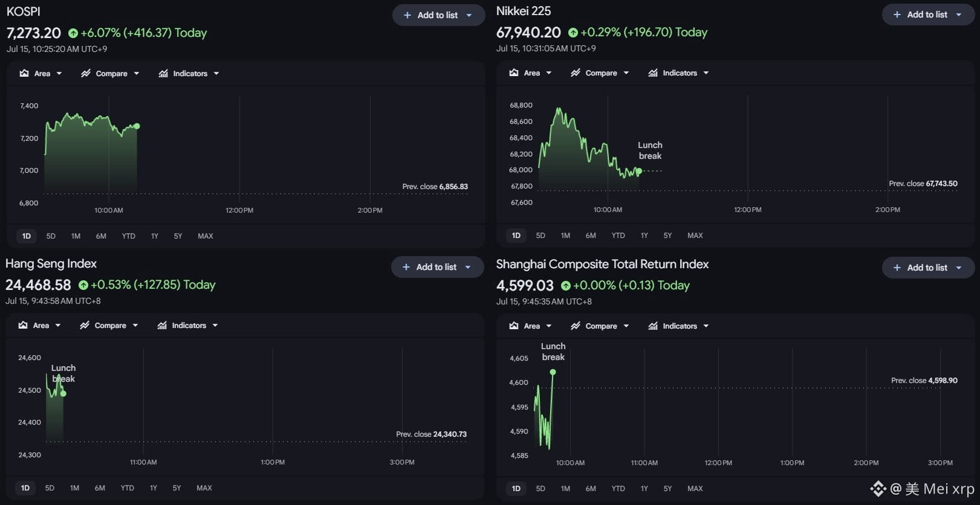Select the 5D range tab on KOSPI chart
The image size is (980, 505).
click(51, 236)
